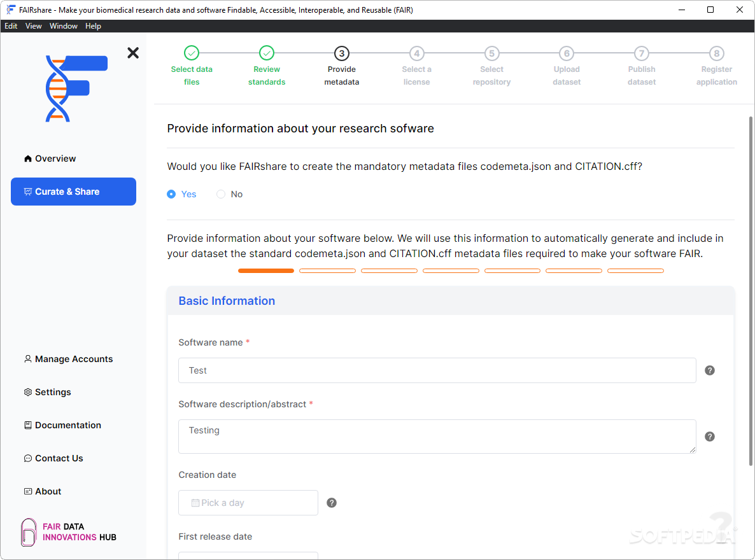Open the Curate & Share section
Image resolution: width=755 pixels, height=560 pixels.
coord(74,192)
